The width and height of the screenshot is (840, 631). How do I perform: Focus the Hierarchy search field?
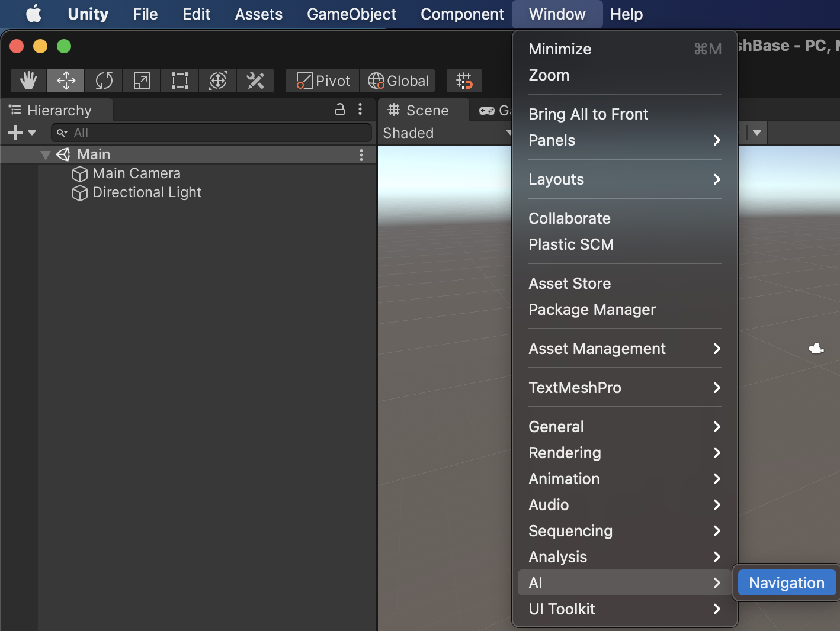[211, 133]
